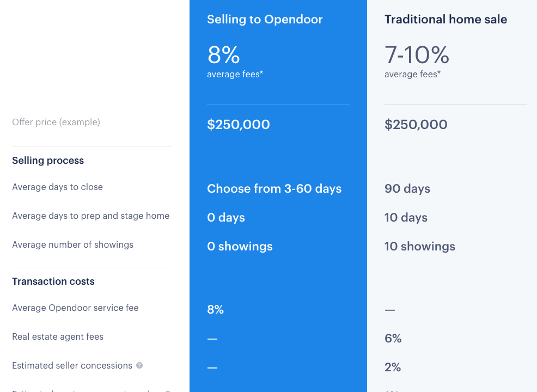Select the "90 days" value
The image size is (537, 392).
[x=407, y=188]
